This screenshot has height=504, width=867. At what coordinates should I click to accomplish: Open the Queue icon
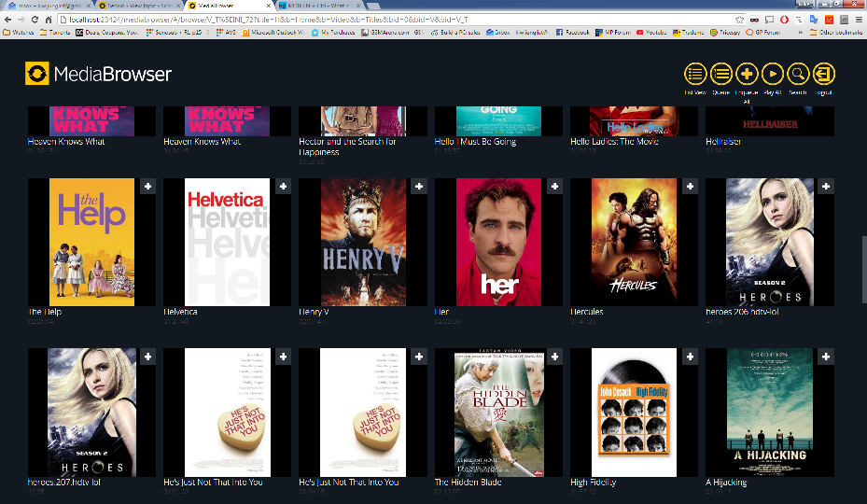(x=720, y=75)
